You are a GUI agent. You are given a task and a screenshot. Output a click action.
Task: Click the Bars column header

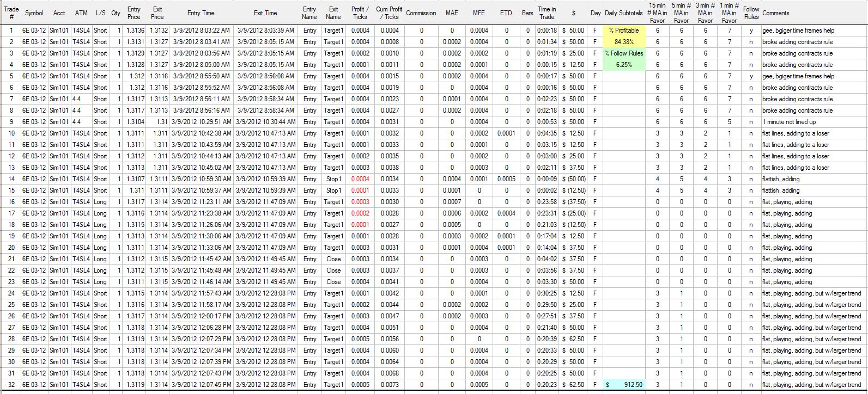tap(527, 13)
